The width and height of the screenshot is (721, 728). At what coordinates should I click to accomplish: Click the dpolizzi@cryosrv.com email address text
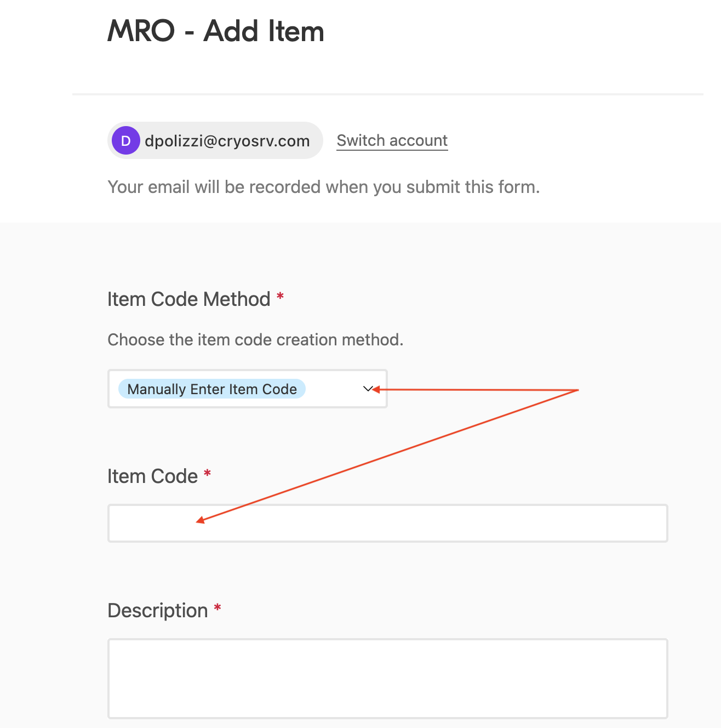click(x=227, y=141)
